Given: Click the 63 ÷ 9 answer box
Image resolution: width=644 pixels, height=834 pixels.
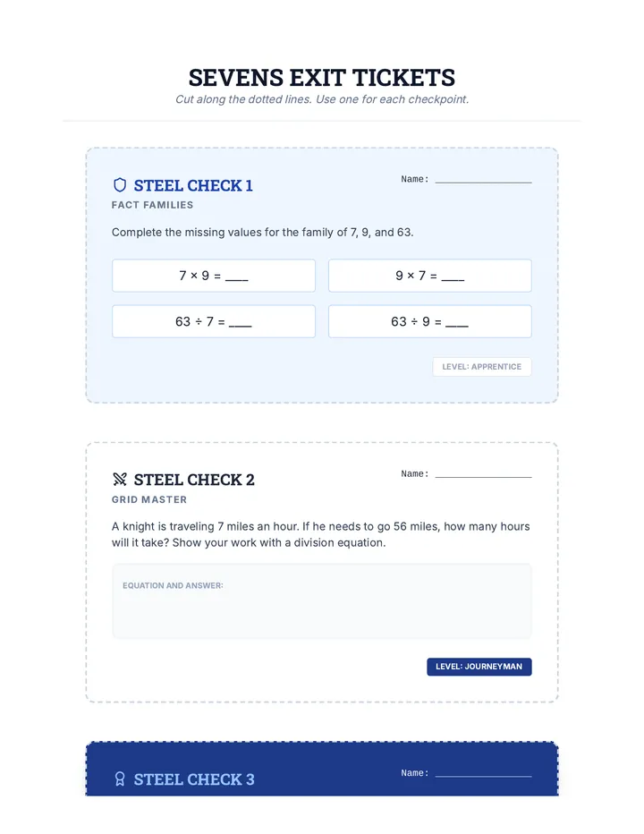Looking at the screenshot, I should click(429, 321).
